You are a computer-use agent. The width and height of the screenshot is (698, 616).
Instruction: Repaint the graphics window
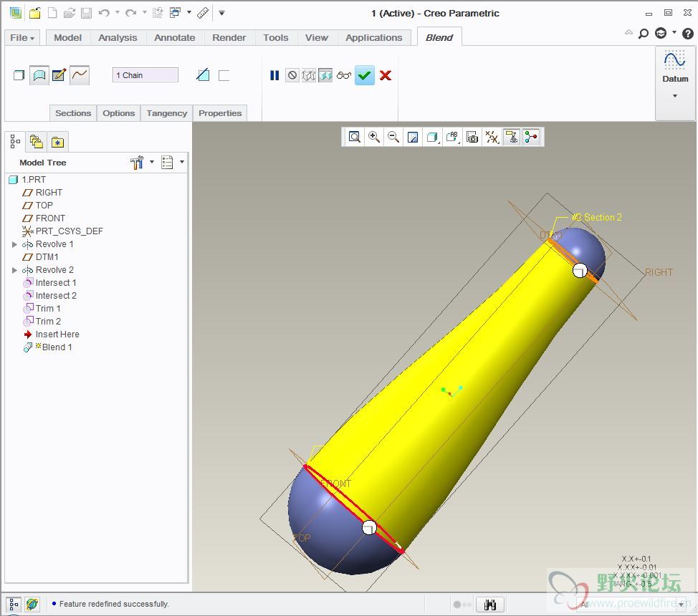(x=413, y=137)
